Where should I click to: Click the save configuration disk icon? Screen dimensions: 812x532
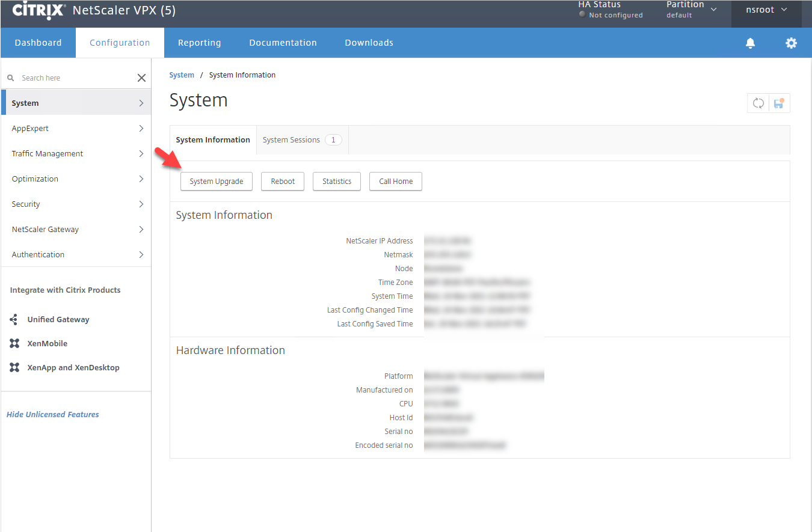tap(779, 103)
